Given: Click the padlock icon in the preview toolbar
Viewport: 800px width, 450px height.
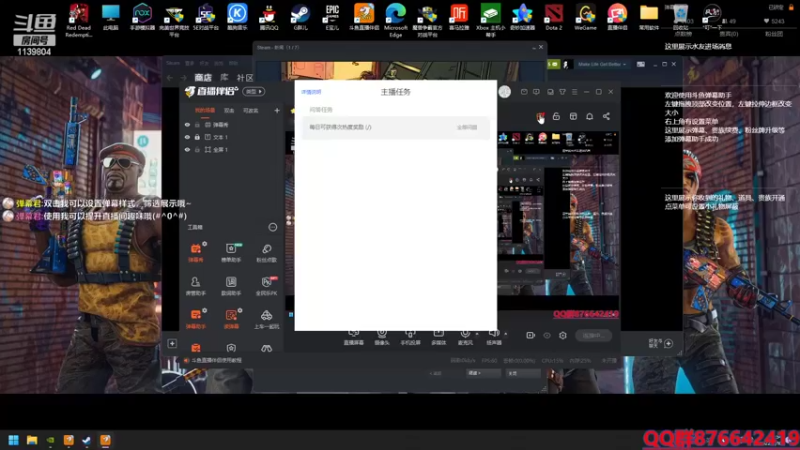Looking at the screenshot, I should 556,116.
